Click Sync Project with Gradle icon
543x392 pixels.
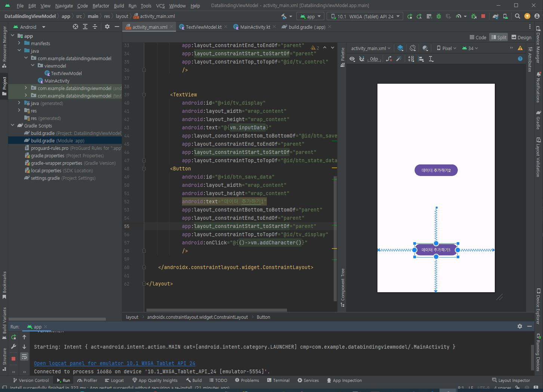[496, 16]
